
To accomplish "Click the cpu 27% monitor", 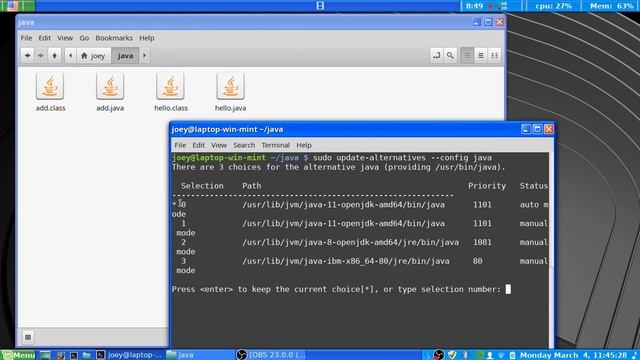I will click(x=553, y=6).
